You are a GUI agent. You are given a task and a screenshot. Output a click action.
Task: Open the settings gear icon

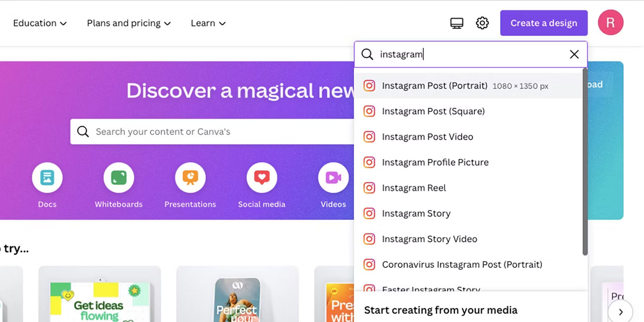click(x=482, y=23)
